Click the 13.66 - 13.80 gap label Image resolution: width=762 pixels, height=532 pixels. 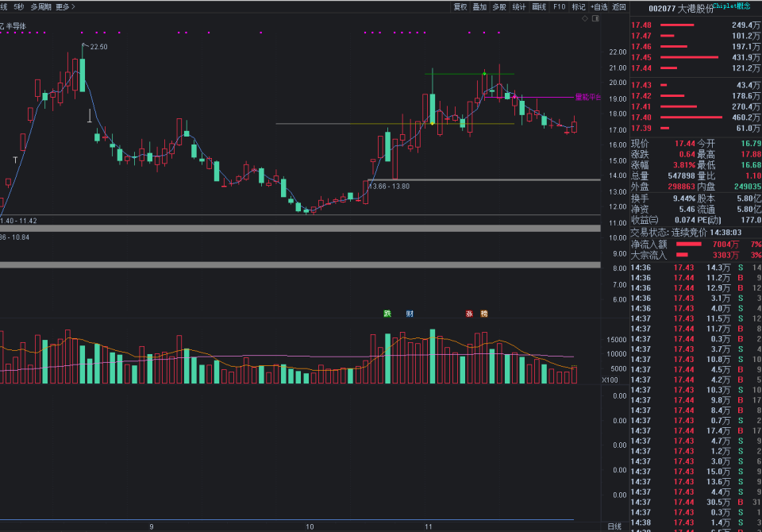(x=389, y=187)
